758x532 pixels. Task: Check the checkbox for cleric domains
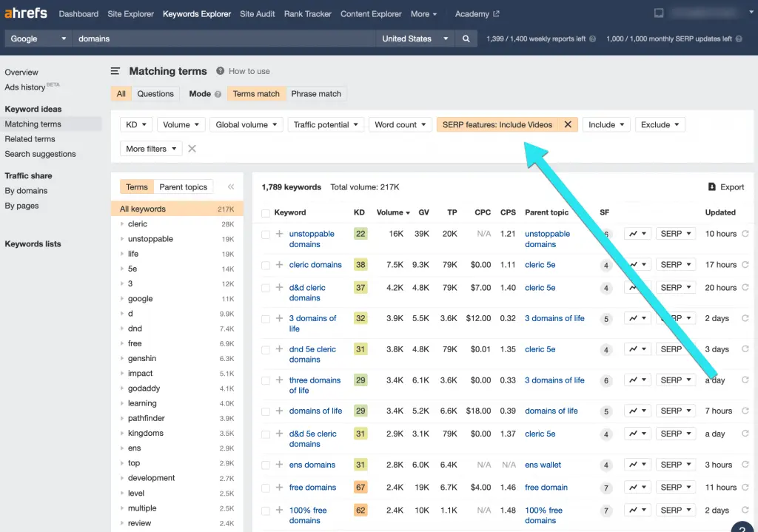(265, 264)
